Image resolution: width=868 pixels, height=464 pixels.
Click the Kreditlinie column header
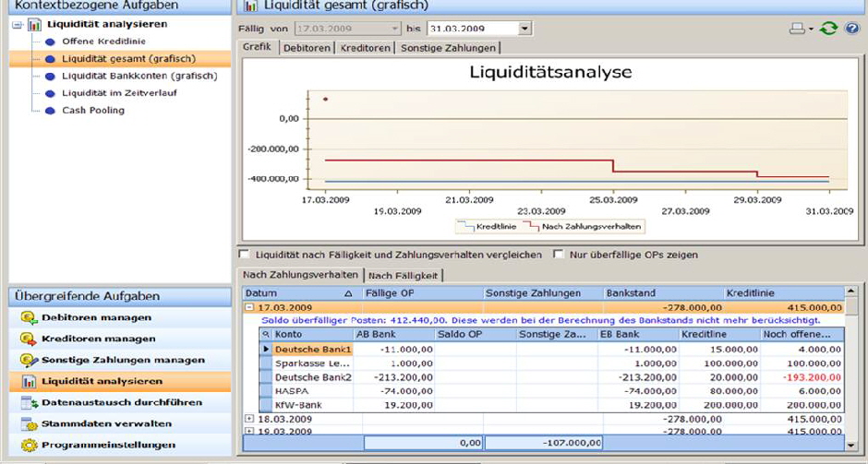click(784, 293)
